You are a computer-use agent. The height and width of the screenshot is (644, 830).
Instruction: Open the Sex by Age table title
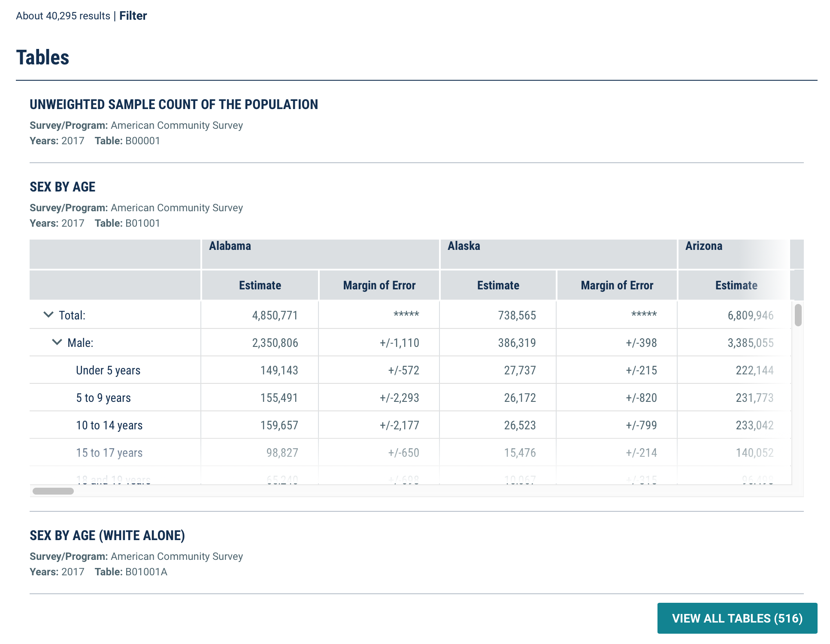coord(63,187)
